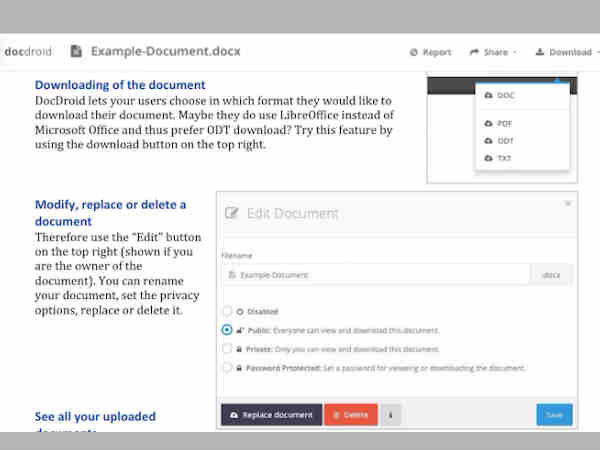Image resolution: width=600 pixels, height=450 pixels.
Task: Select the Public privacy radio button
Action: click(x=227, y=329)
